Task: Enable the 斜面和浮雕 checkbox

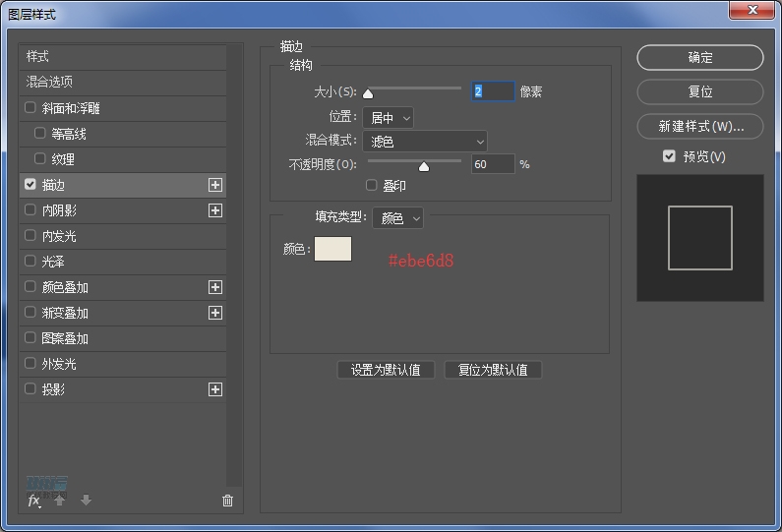Action: [x=30, y=108]
